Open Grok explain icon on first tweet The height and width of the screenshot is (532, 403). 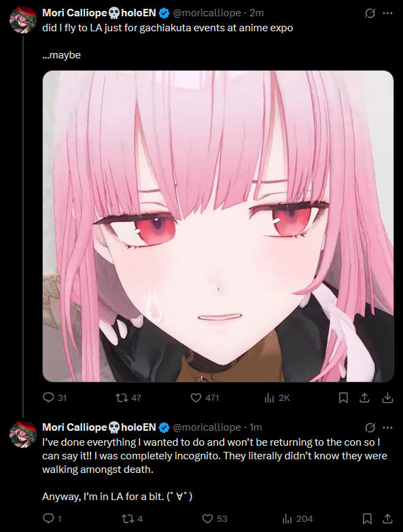[x=370, y=13]
